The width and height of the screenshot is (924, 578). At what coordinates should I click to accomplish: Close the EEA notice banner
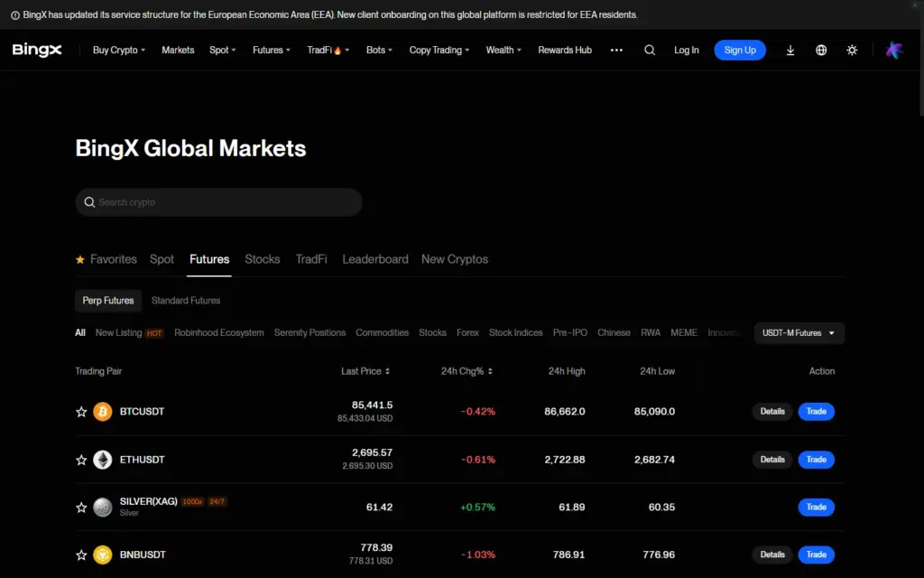pos(915,5)
